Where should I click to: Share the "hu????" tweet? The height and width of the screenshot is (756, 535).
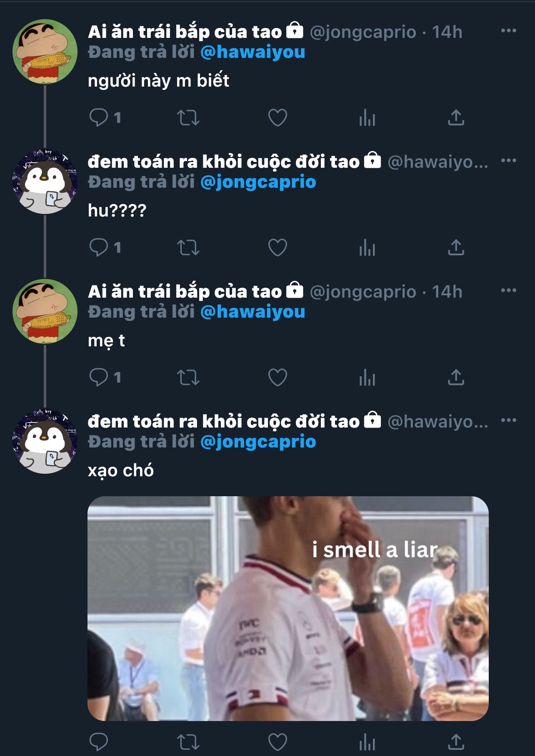(x=456, y=247)
